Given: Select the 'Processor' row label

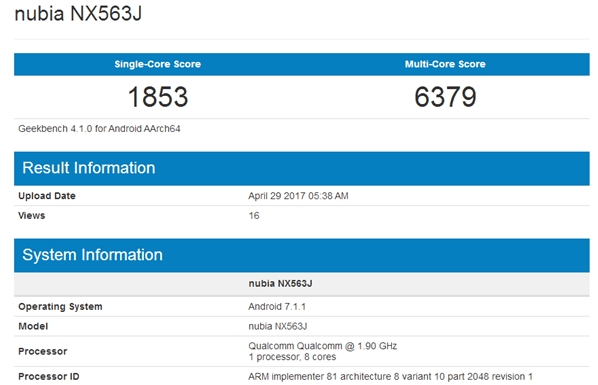Looking at the screenshot, I should tap(43, 351).
